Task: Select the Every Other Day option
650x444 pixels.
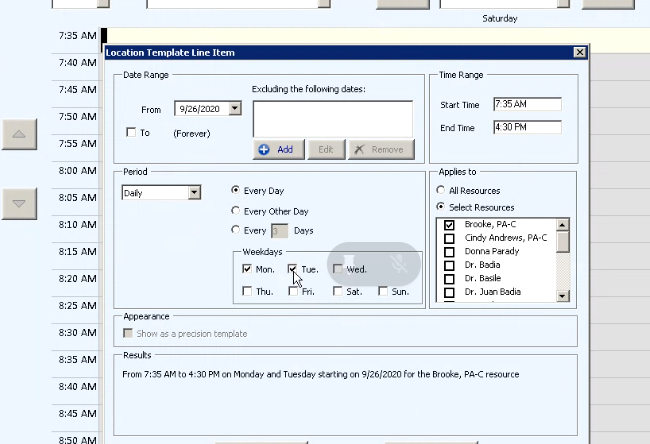Action: point(236,211)
